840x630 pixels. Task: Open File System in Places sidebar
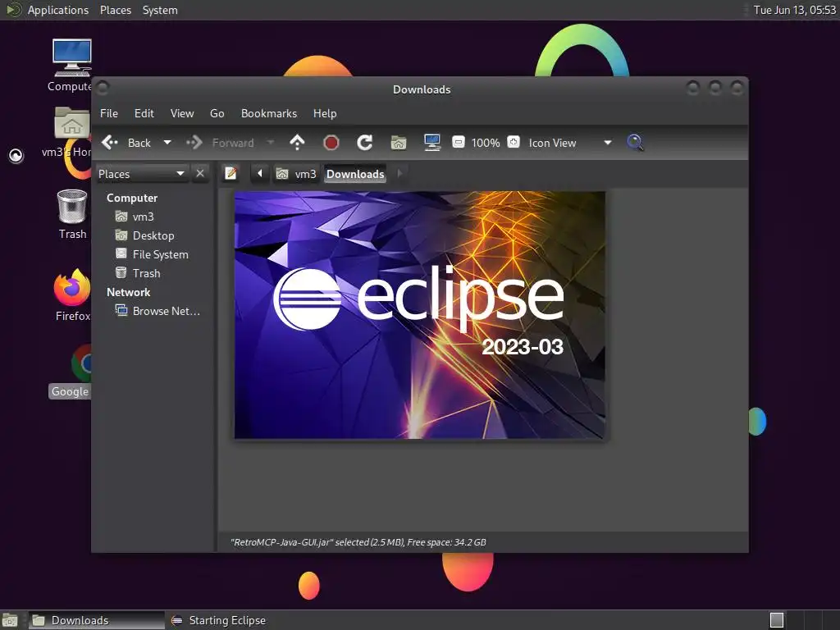point(160,254)
